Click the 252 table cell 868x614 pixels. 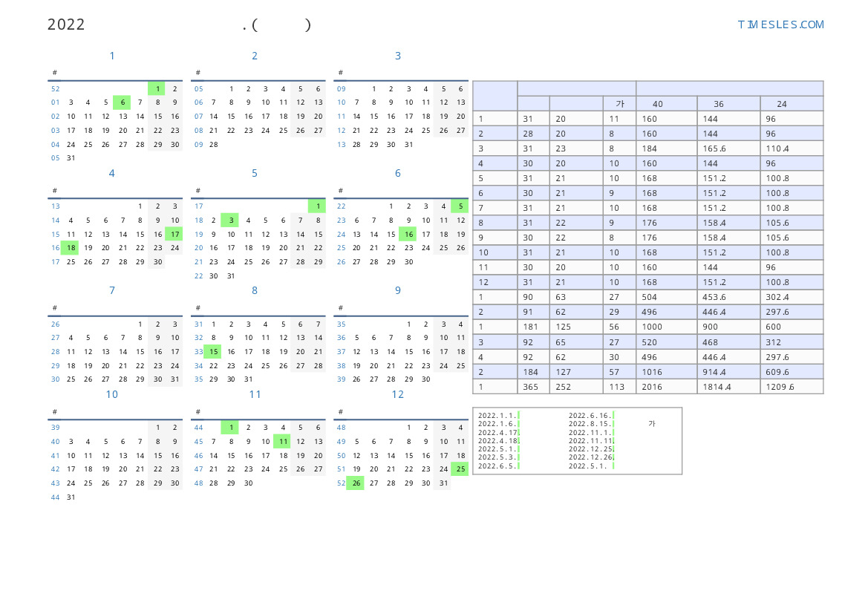coord(576,387)
